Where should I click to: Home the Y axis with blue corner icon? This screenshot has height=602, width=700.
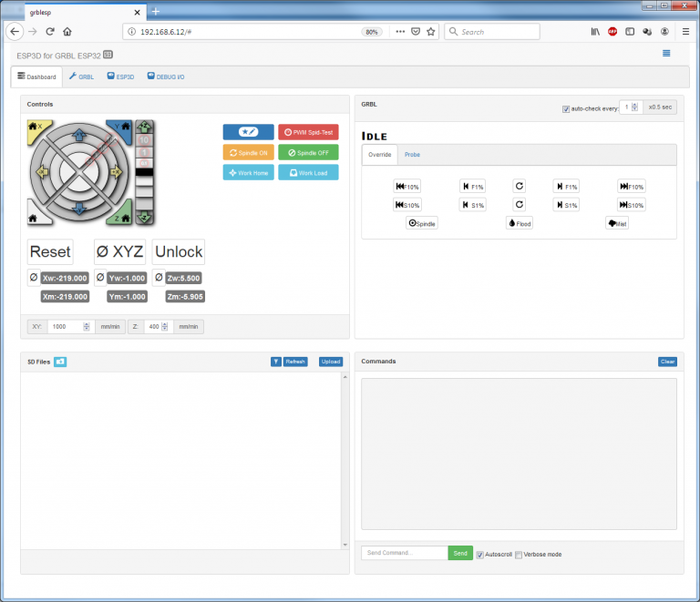tap(122, 129)
